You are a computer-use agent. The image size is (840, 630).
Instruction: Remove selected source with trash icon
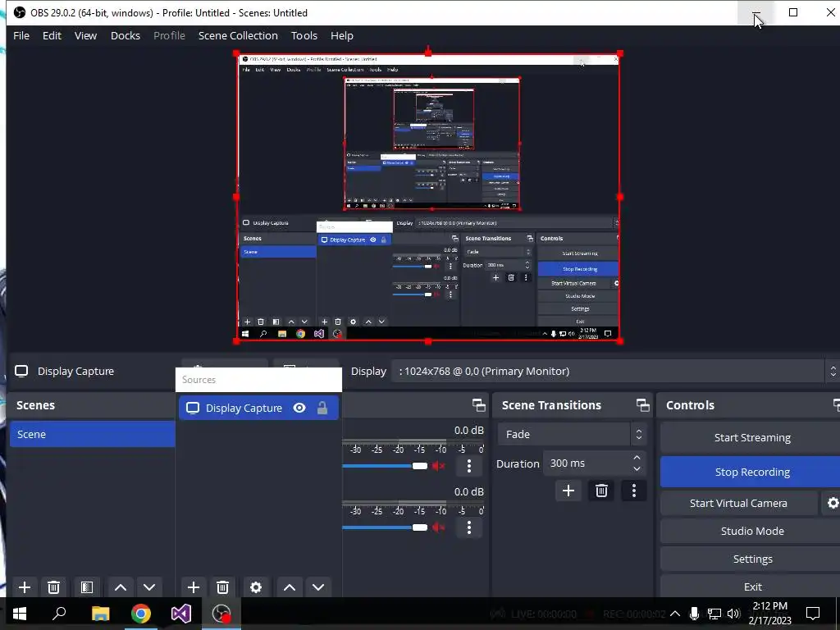click(223, 587)
